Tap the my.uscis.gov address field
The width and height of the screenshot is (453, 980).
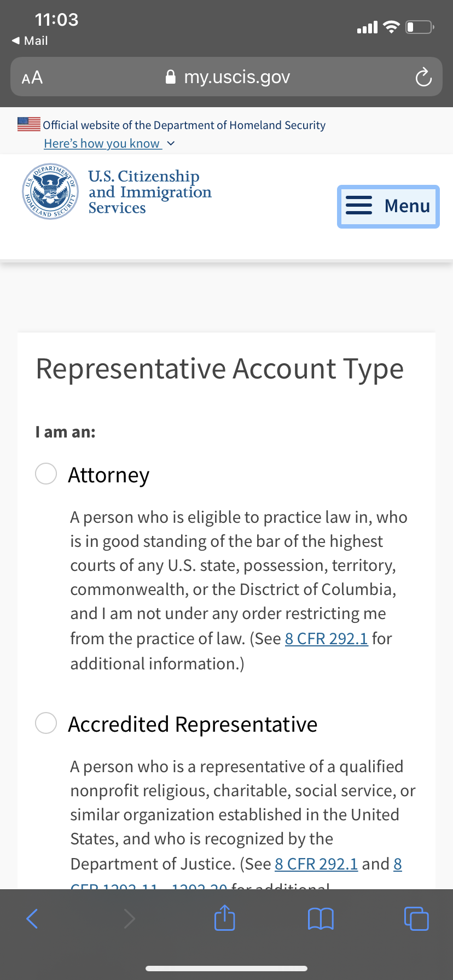[236, 77]
